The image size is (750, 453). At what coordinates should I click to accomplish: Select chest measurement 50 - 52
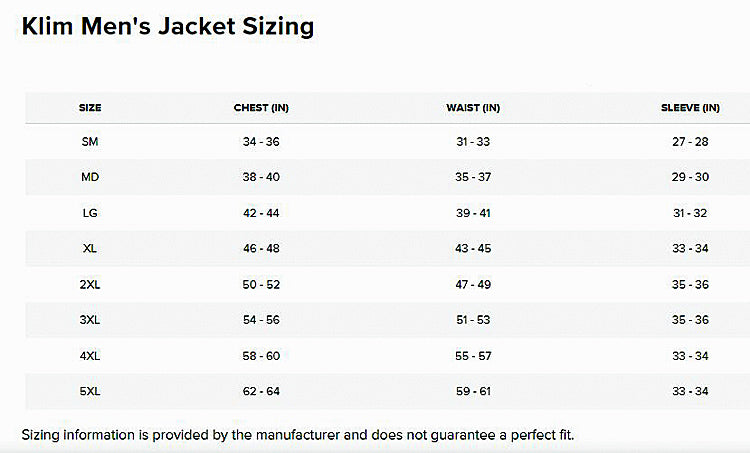261,285
